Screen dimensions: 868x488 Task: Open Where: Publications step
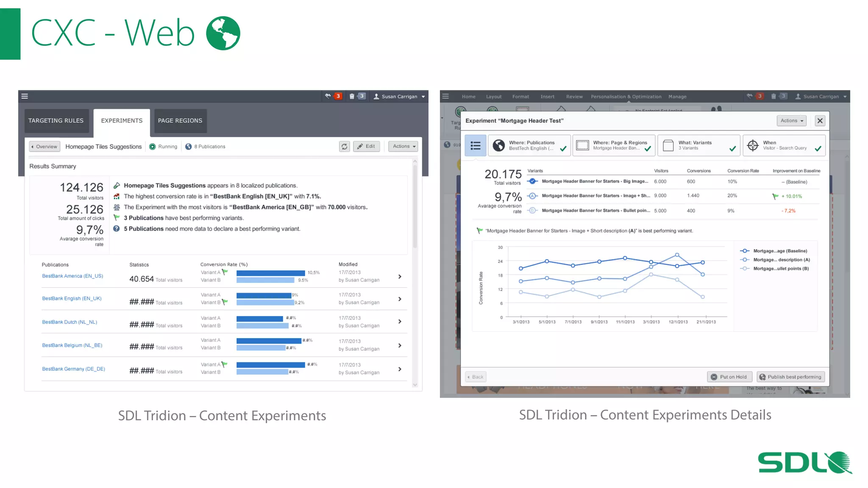tap(529, 146)
